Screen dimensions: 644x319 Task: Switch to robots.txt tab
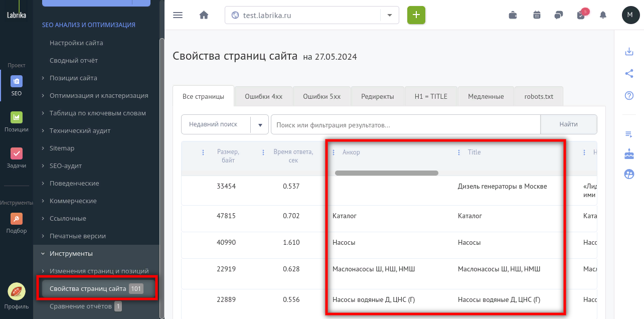tap(539, 96)
